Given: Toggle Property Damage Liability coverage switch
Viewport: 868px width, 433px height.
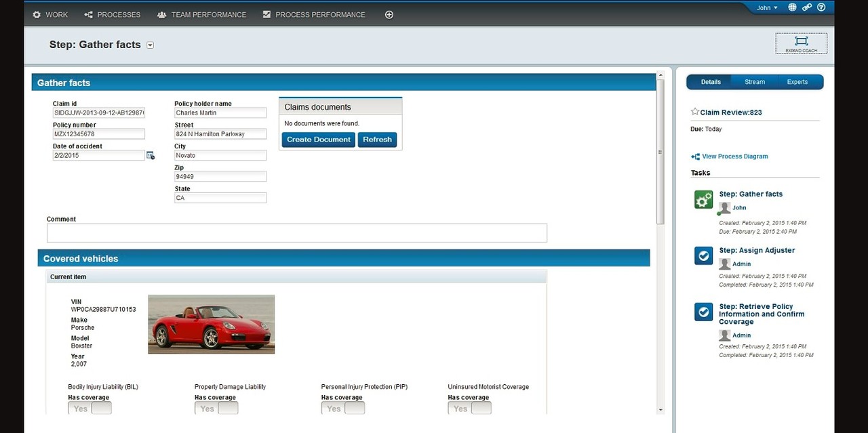Looking at the screenshot, I should (x=216, y=408).
